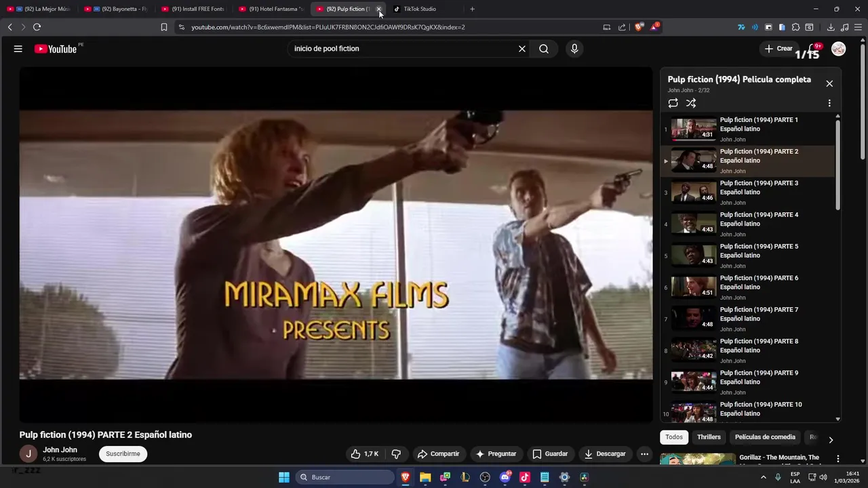Select the Todos filter chip

coord(674,437)
